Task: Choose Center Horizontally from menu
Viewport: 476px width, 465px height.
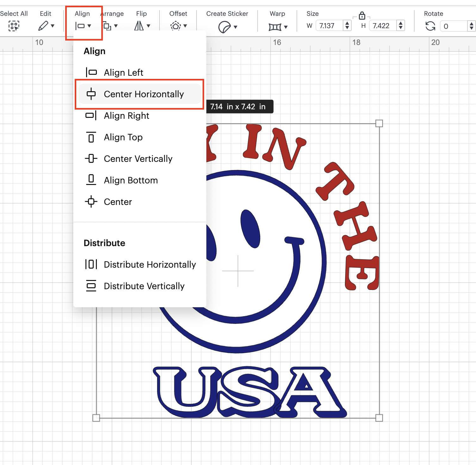Action: pyautogui.click(x=140, y=94)
